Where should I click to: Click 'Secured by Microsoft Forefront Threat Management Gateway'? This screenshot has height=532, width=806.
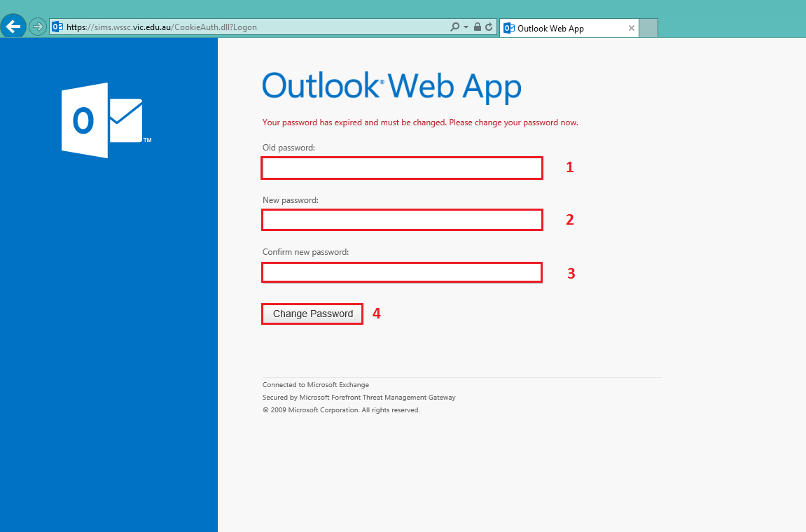click(359, 398)
